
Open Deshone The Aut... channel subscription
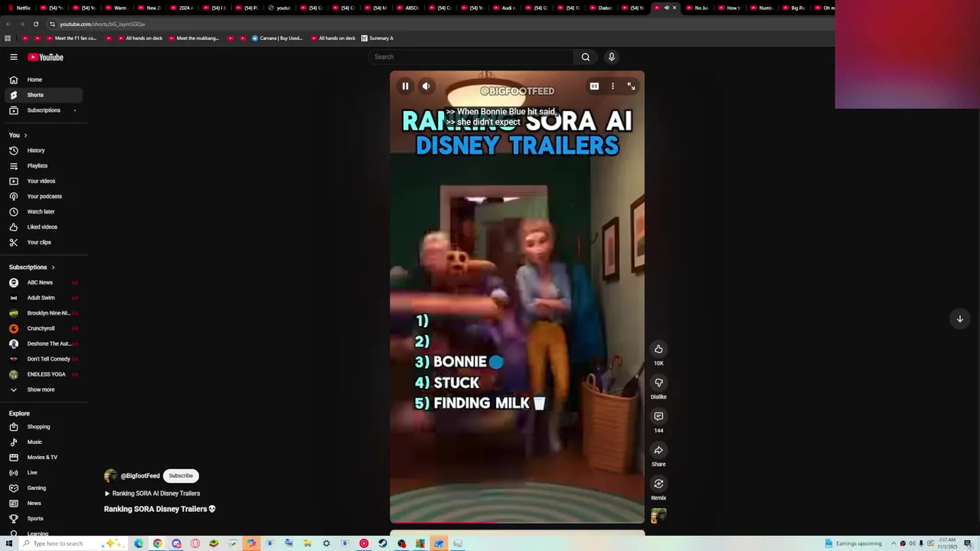pyautogui.click(x=44, y=344)
